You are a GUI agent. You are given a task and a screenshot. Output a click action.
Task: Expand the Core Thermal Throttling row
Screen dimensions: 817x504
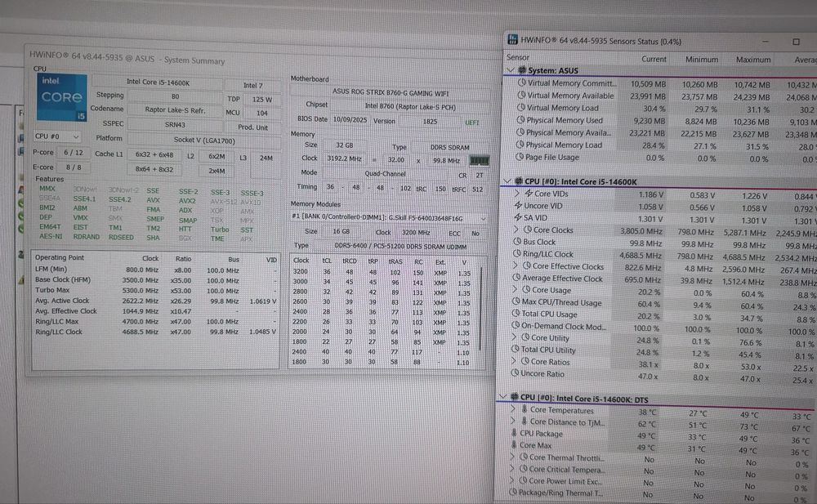coord(512,457)
